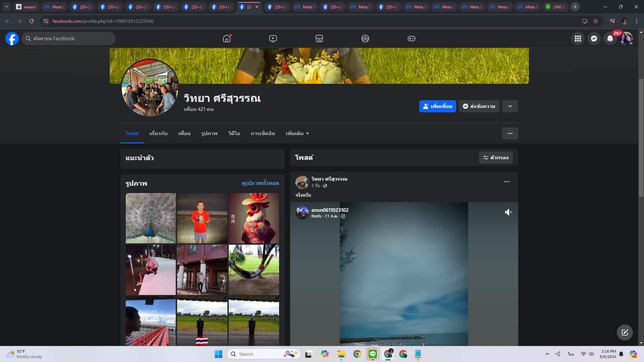Click the เพิ่มเพื่อน add friend button

click(x=437, y=106)
